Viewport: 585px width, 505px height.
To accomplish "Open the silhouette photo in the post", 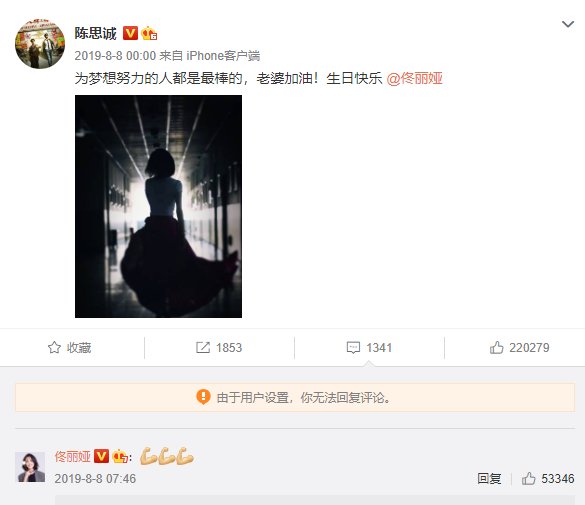I will click(158, 206).
